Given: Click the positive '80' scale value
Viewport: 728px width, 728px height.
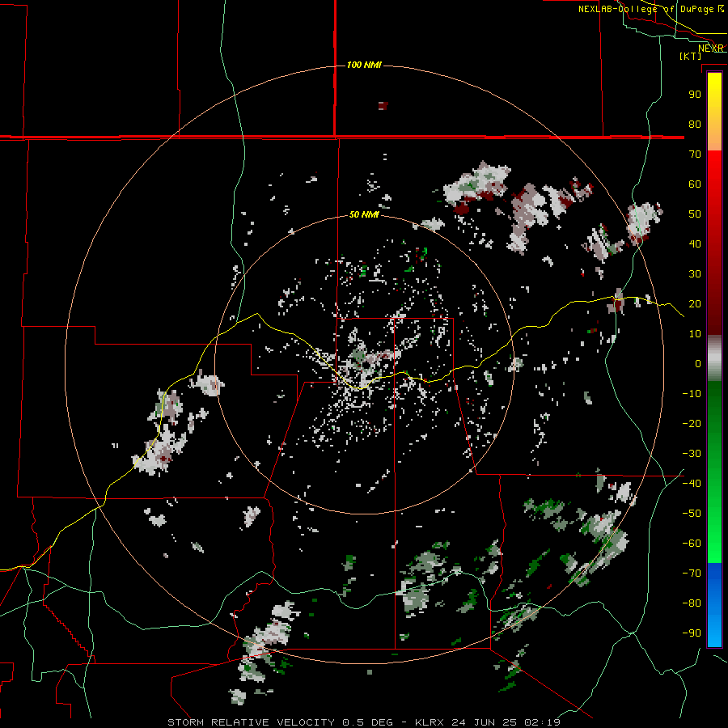Looking at the screenshot, I should coord(695,124).
